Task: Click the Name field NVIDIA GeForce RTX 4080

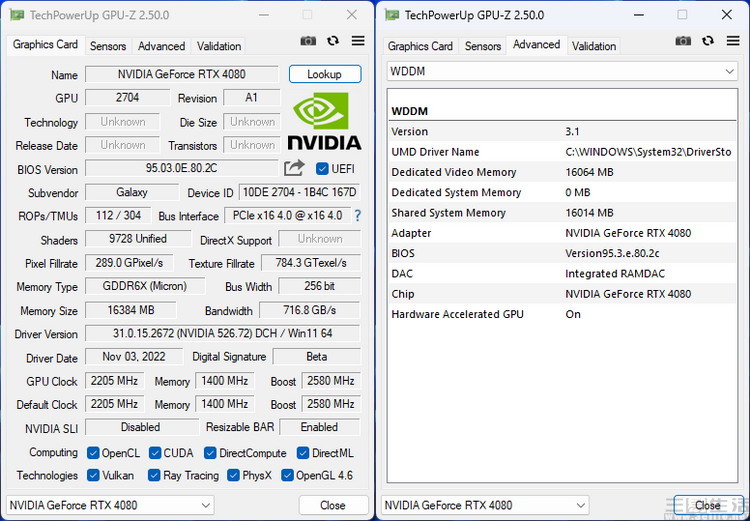Action: coord(182,74)
